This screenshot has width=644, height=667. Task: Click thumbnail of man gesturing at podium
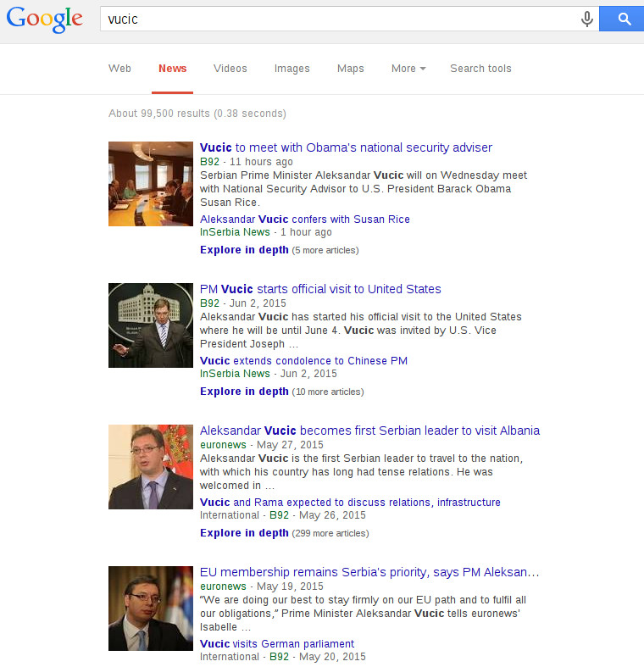point(151,325)
